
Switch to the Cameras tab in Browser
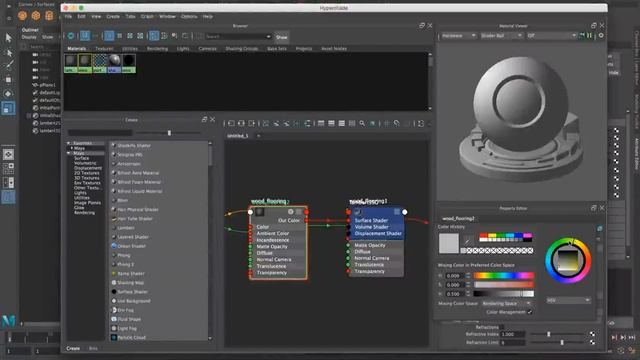pos(207,49)
